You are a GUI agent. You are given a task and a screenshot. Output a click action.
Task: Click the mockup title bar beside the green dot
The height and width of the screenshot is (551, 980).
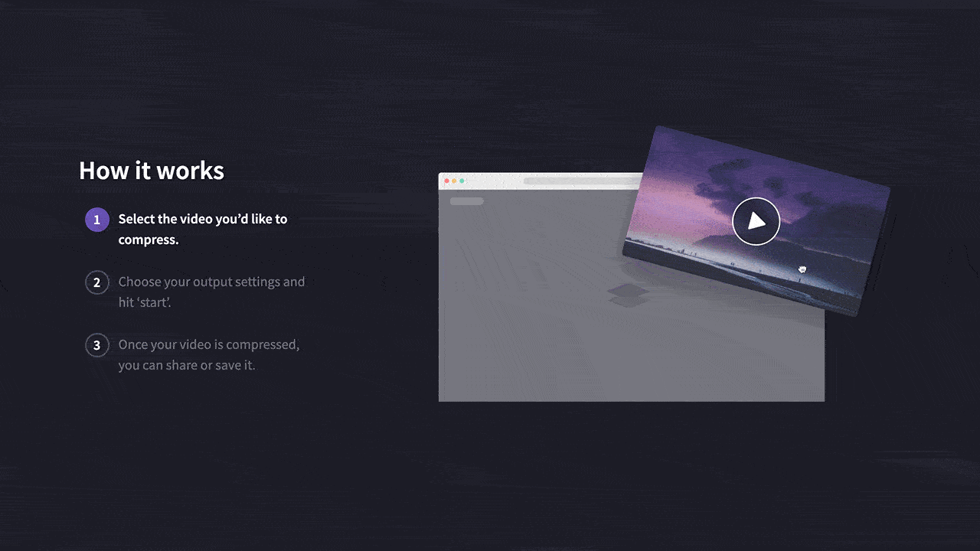pos(490,181)
